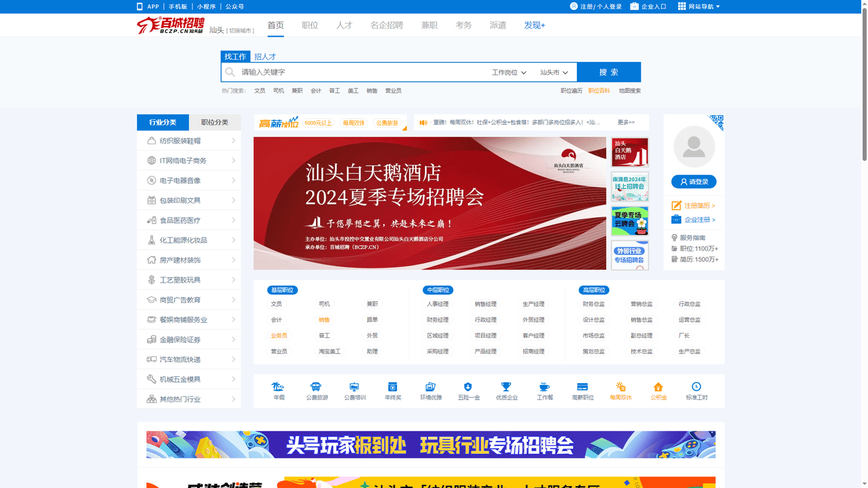Select the 行业分类 sidebar tab
The width and height of the screenshot is (868, 488).
click(163, 122)
